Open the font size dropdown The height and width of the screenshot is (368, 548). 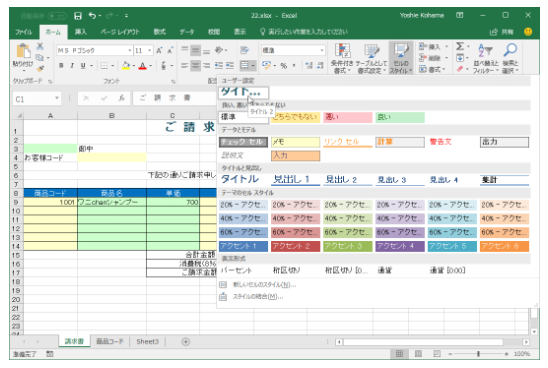tap(150, 51)
